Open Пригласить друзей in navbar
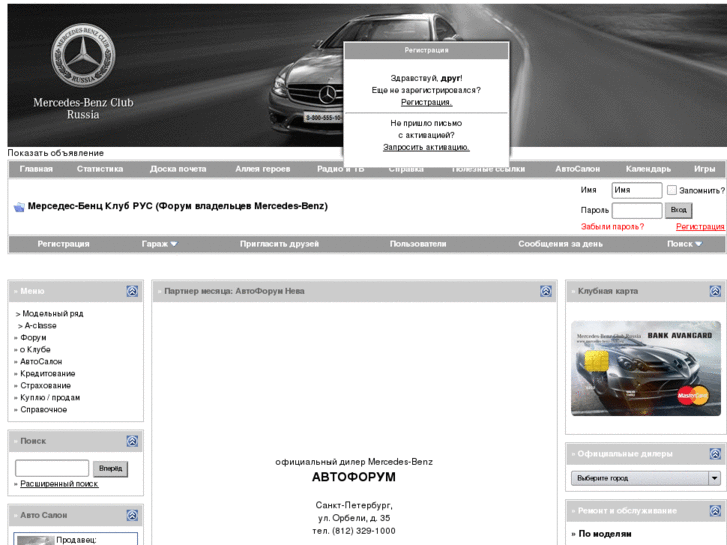This screenshot has height=545, width=727. pos(279,244)
